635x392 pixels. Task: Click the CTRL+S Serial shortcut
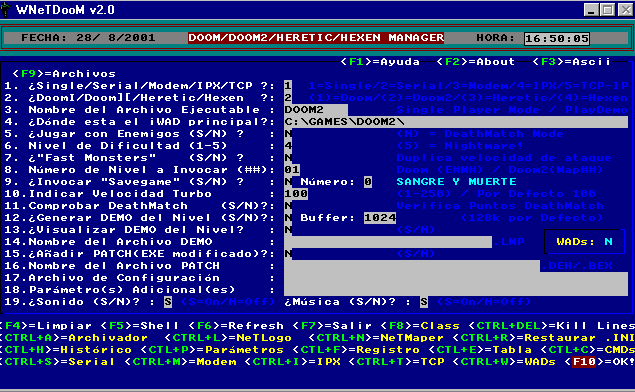58,362
